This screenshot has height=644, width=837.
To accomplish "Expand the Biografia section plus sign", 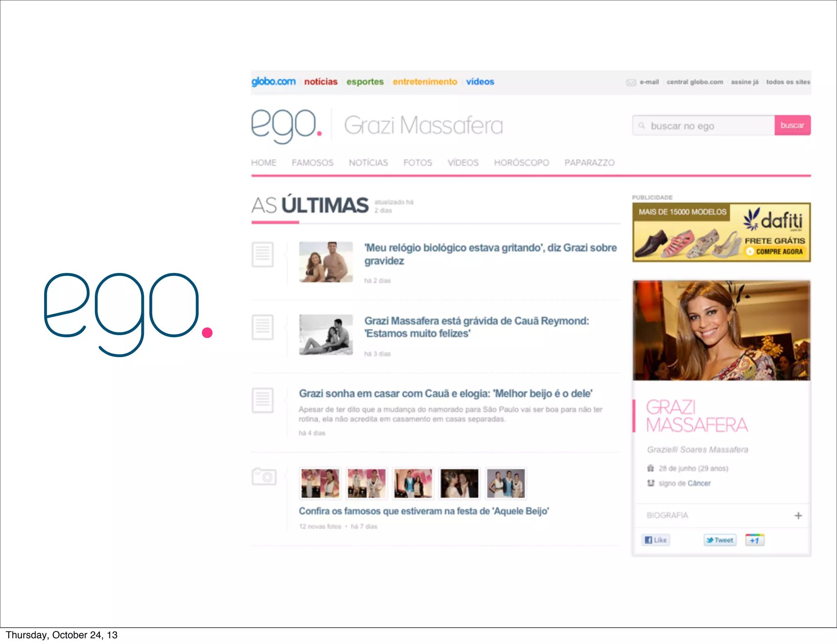I will click(798, 515).
